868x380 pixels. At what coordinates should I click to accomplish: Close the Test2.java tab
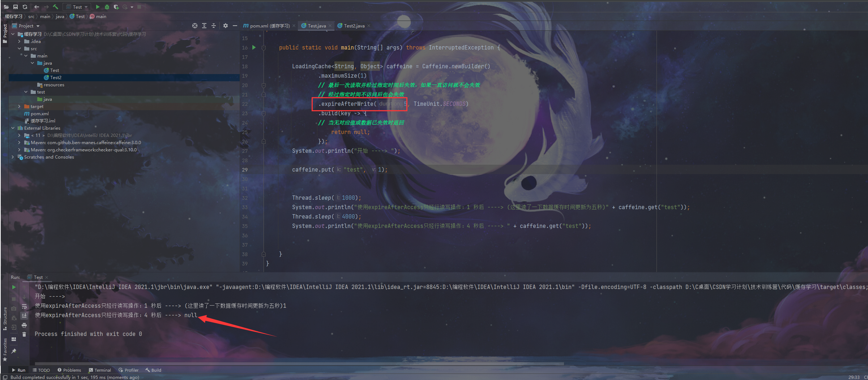point(369,26)
